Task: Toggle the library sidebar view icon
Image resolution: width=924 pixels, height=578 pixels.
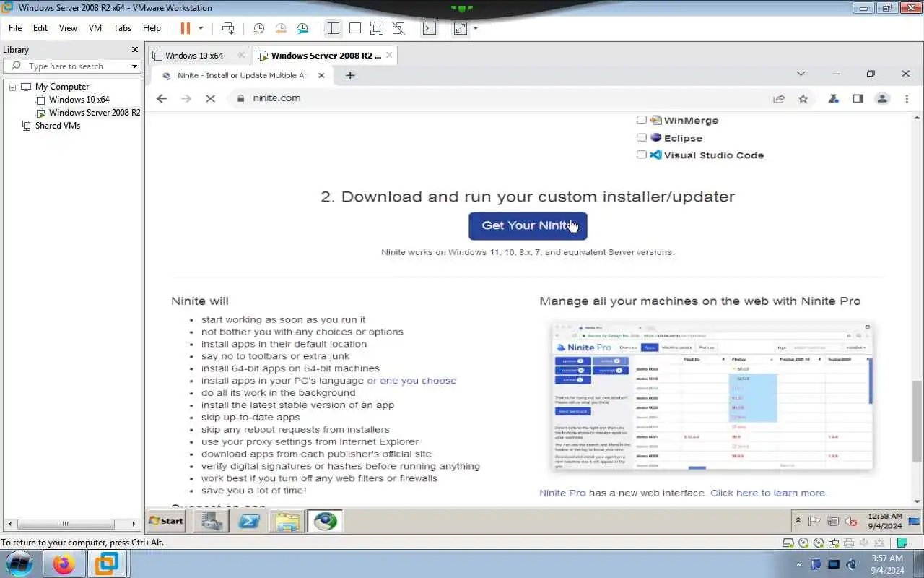Action: [x=333, y=28]
